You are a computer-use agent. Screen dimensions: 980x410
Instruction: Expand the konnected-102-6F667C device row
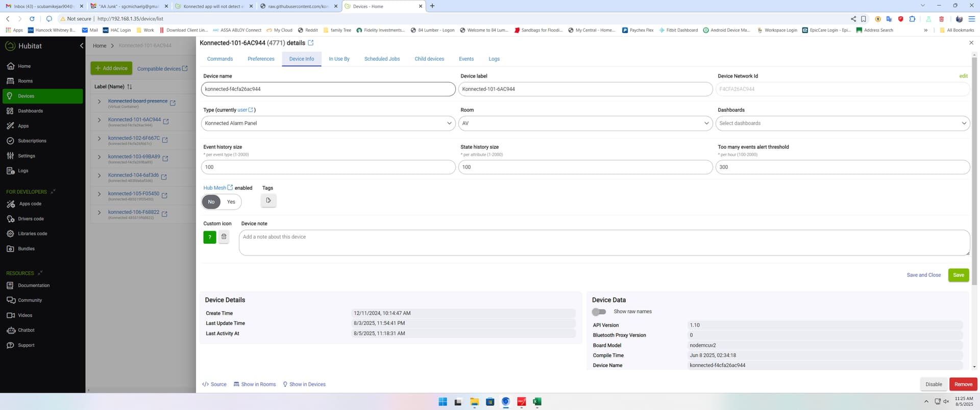coord(100,139)
